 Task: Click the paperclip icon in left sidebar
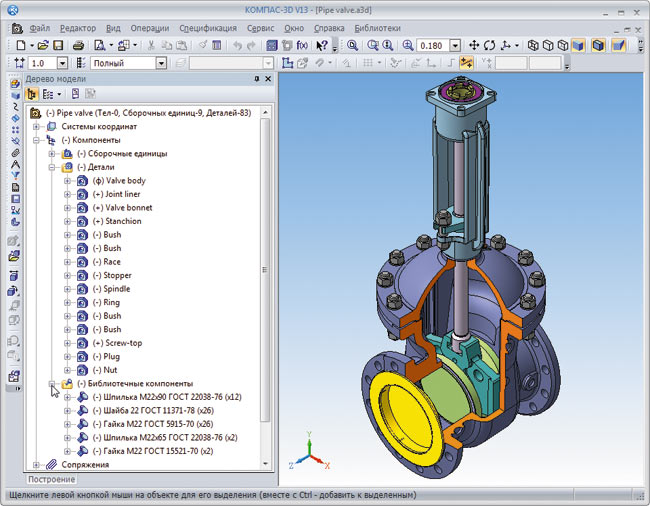tap(15, 153)
